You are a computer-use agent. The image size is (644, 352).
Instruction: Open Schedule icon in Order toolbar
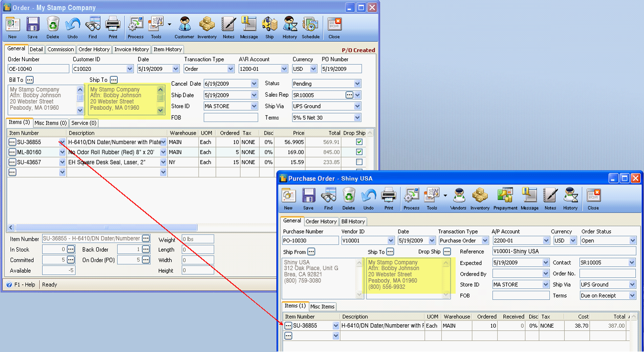coord(311,24)
